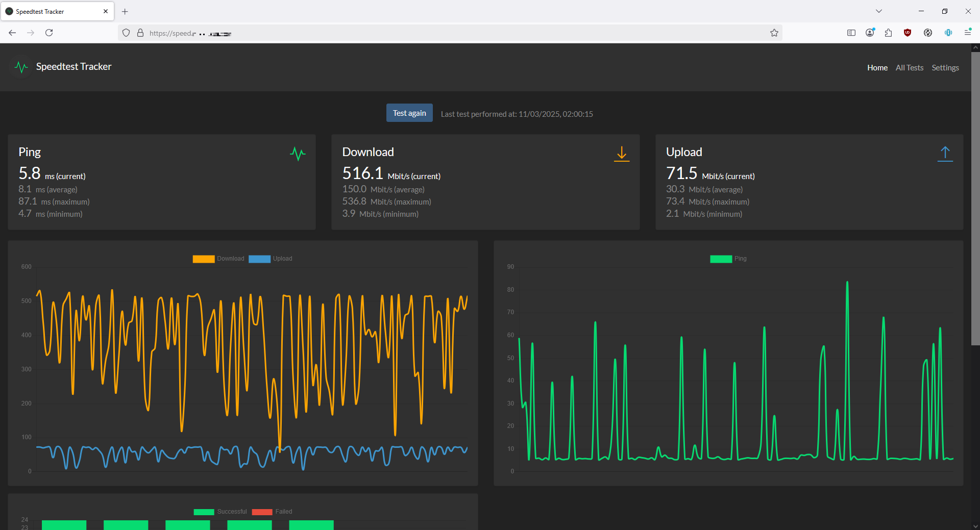Click the Ping card heartbeat icon
The width and height of the screenshot is (980, 530).
coord(298,154)
